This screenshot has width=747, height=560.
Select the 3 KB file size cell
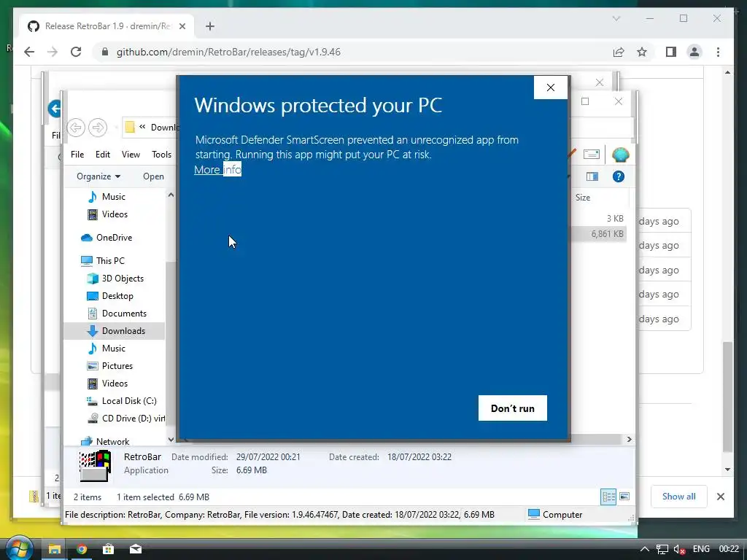[614, 219]
